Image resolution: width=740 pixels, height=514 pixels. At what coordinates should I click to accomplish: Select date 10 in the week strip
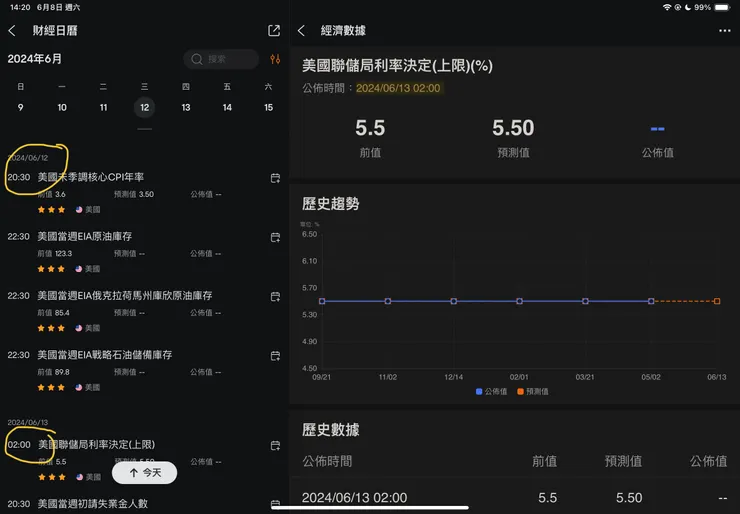(x=62, y=108)
